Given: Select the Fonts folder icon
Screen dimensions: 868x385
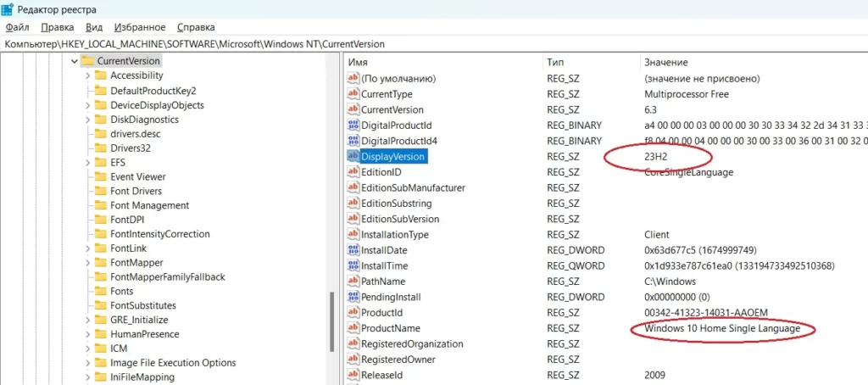Looking at the screenshot, I should (x=100, y=292).
